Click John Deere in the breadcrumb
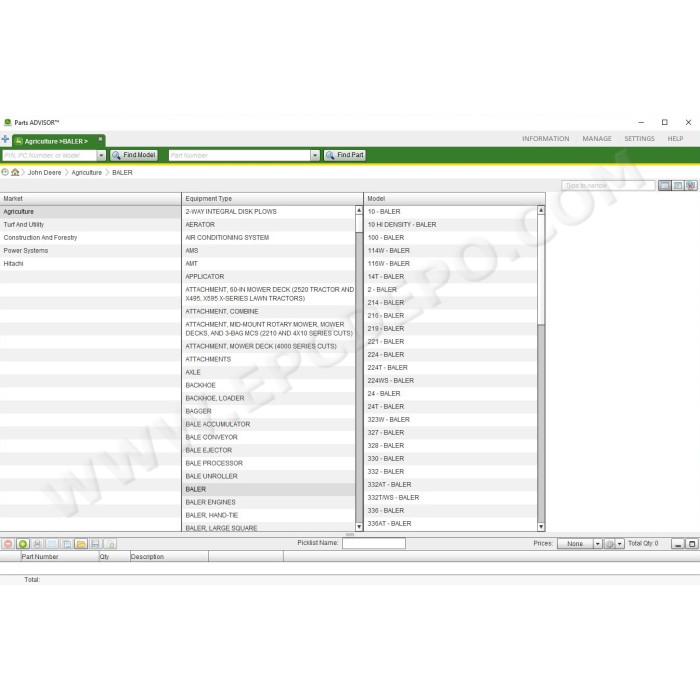The height and width of the screenshot is (700, 700). tap(44, 172)
